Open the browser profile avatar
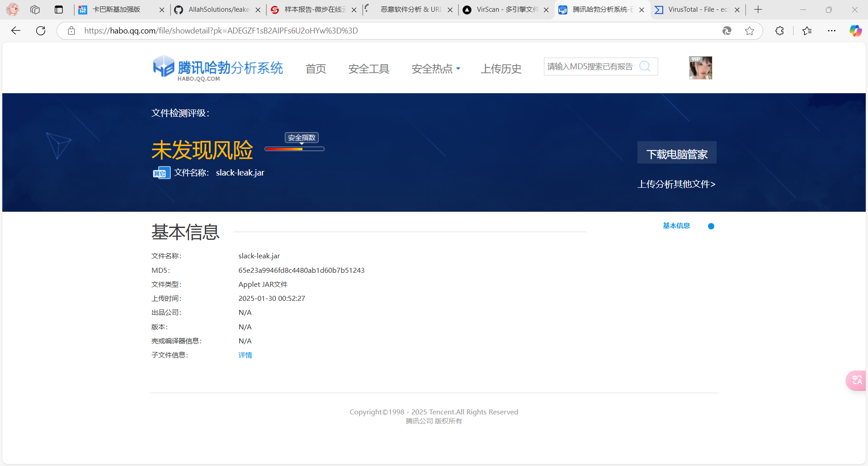Screen dimensions: 868x466 tap(13, 9)
